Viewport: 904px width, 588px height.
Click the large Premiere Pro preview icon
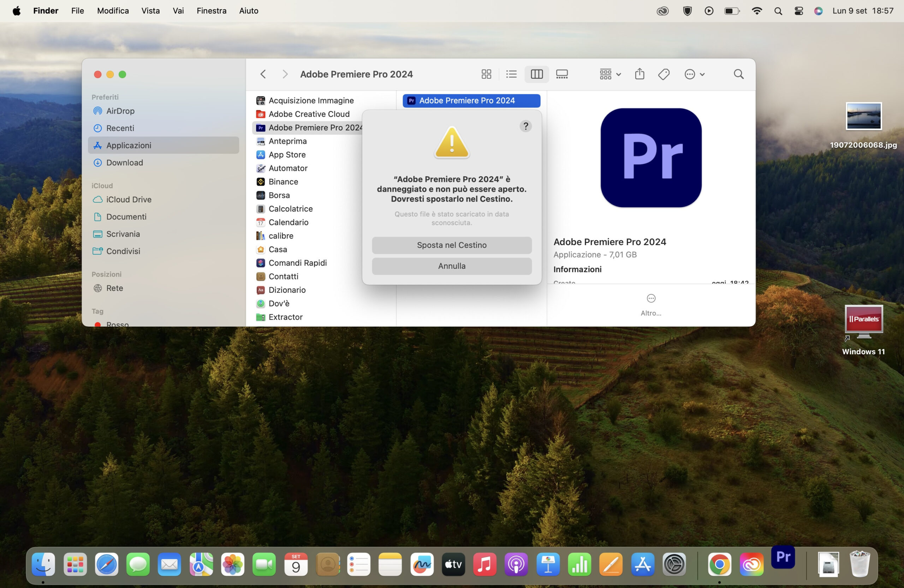point(651,158)
